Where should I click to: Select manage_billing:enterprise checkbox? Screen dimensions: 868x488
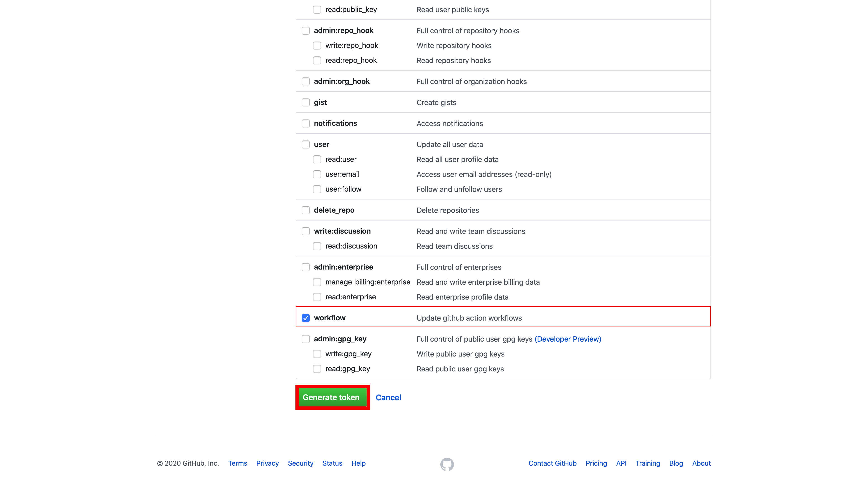pos(317,282)
